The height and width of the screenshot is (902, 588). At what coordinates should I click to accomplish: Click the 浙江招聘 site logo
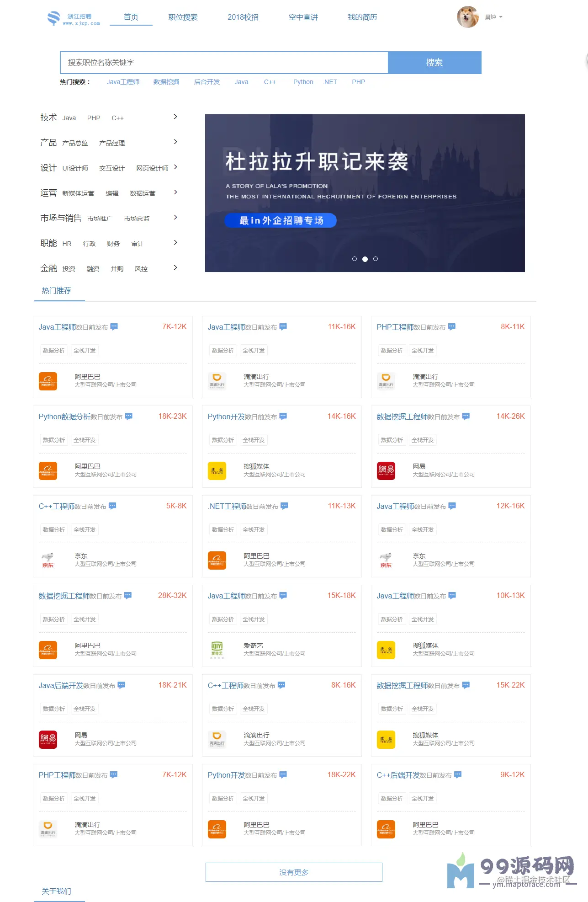pos(74,18)
